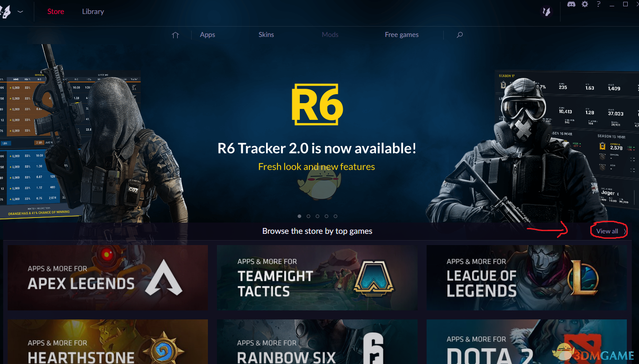The image size is (639, 364).
Task: Select the second carousel dot
Action: (308, 216)
